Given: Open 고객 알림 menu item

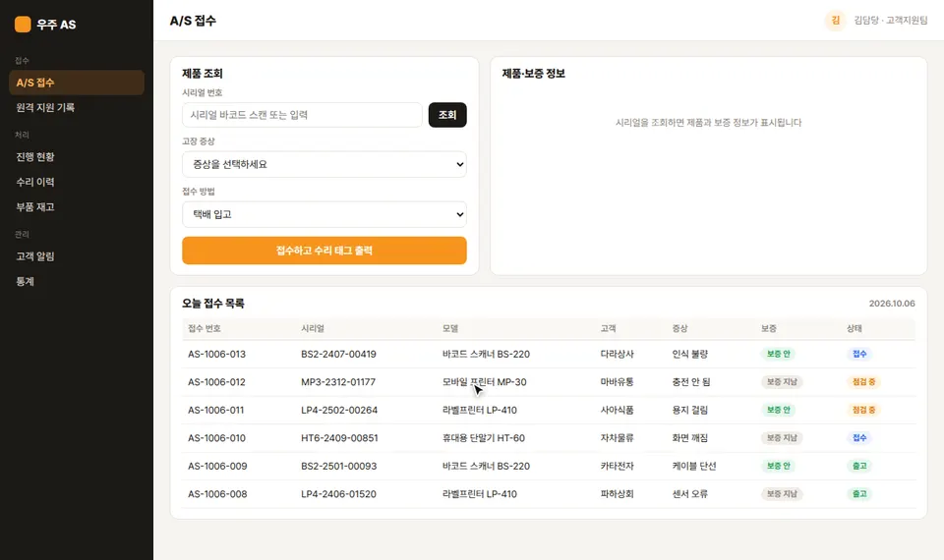Looking at the screenshot, I should tap(77, 256).
